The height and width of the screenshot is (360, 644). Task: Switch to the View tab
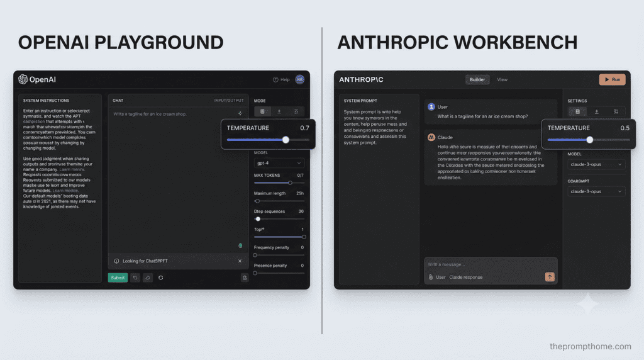502,80
